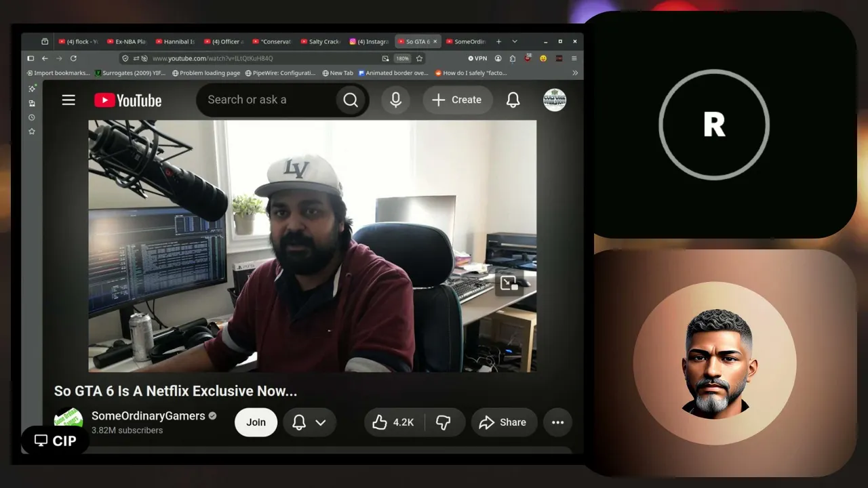Open history clock in the browser sidebar
Image resolution: width=868 pixels, height=488 pixels.
coord(31,117)
